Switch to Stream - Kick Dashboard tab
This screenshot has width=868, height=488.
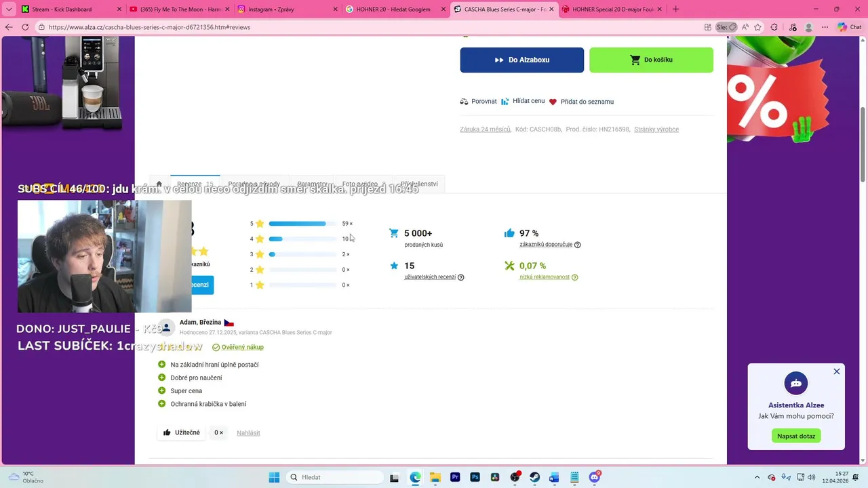tap(72, 9)
